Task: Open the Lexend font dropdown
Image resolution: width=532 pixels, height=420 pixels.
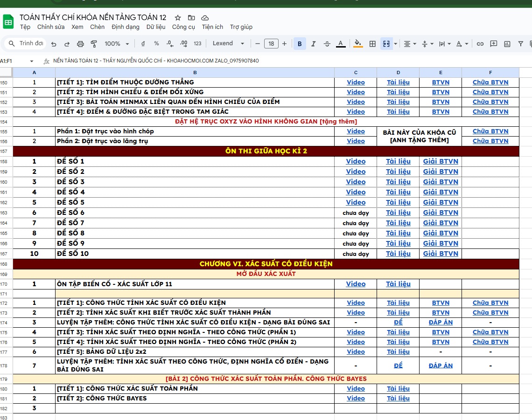Action: click(x=228, y=43)
